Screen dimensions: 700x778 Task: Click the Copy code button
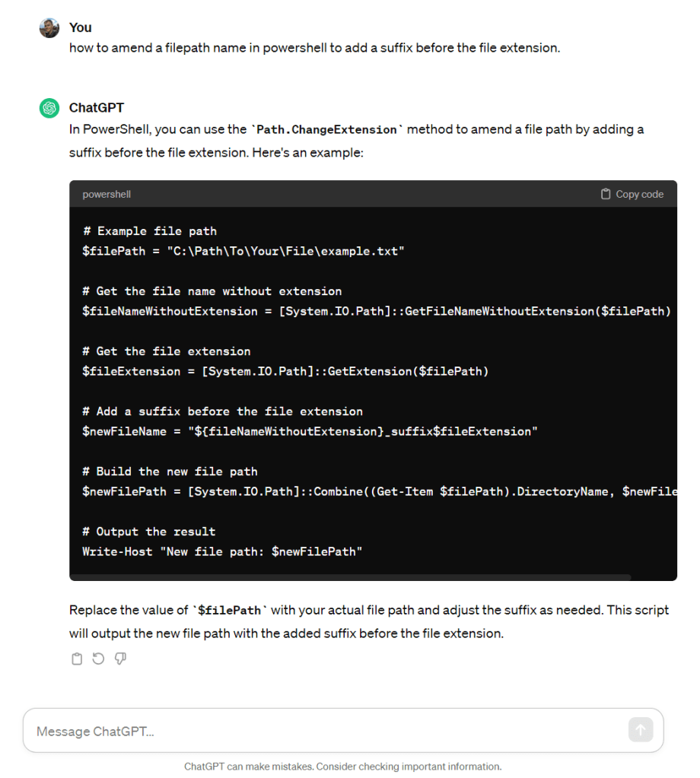point(632,194)
